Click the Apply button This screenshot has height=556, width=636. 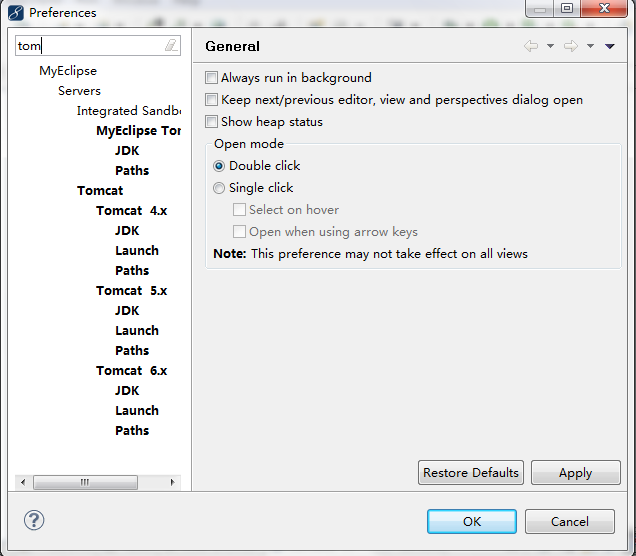click(x=576, y=472)
